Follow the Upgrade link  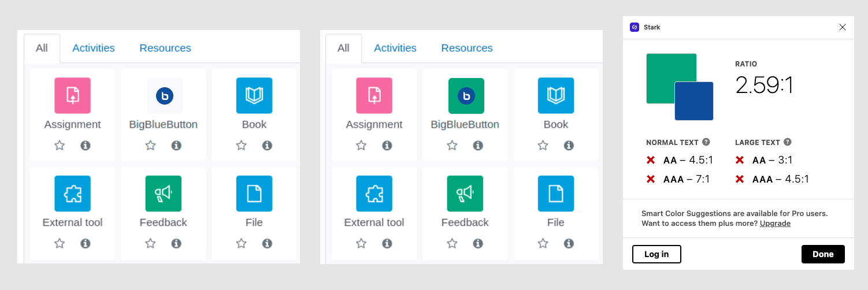pyautogui.click(x=775, y=223)
